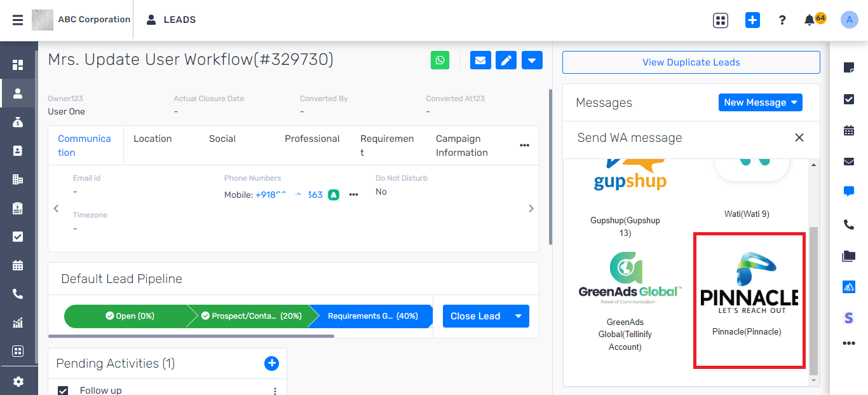Click the mobile phone number link
Viewport: 868px width, 395px height.
pyautogui.click(x=289, y=195)
